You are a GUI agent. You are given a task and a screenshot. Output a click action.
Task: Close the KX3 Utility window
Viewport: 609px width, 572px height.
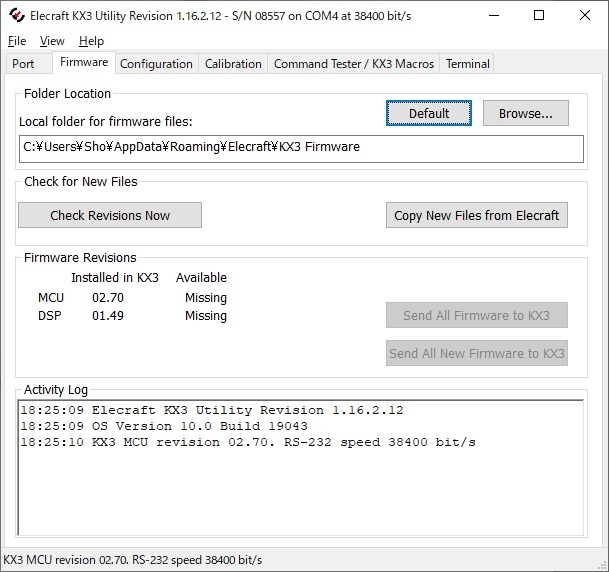[x=585, y=16]
